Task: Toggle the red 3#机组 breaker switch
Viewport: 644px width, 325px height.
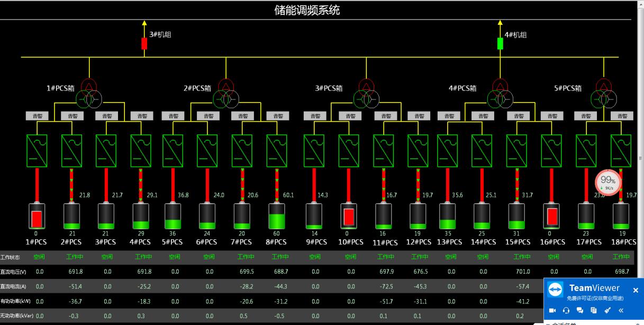Action: click(144, 43)
